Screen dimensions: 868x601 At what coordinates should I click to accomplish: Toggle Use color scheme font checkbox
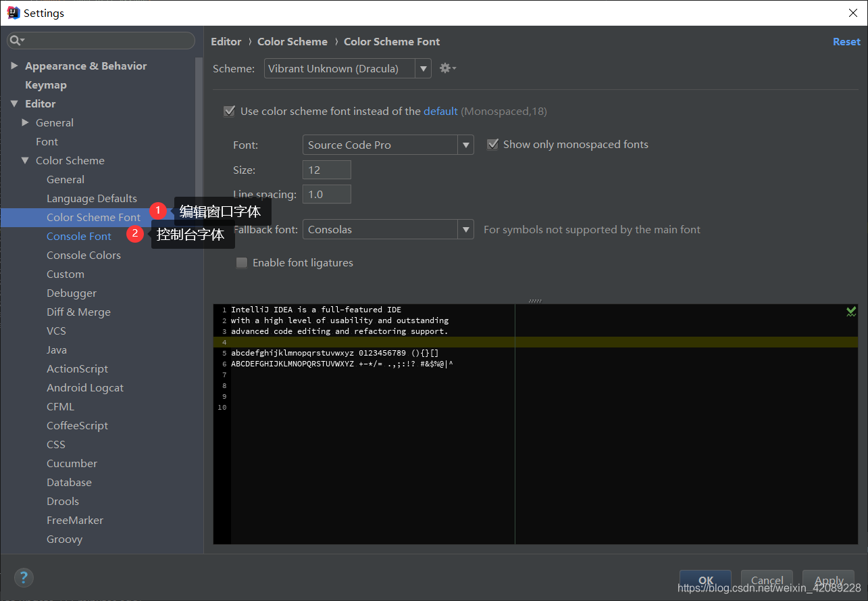(x=230, y=111)
